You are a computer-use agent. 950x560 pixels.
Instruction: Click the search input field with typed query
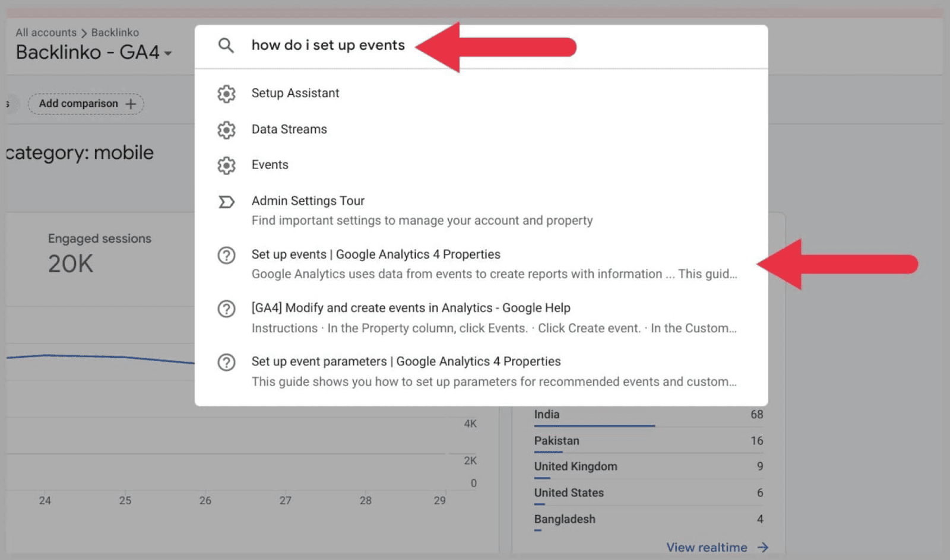329,44
